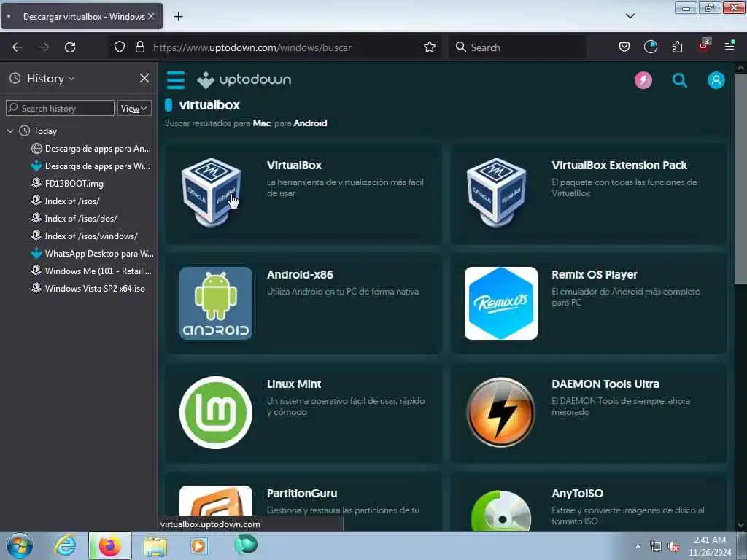The height and width of the screenshot is (560, 747).
Task: Click the Android search results link
Action: [310, 122]
